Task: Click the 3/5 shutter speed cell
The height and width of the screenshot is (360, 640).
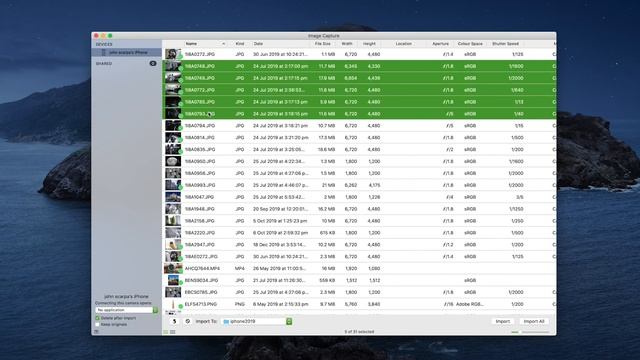Action: (520, 197)
